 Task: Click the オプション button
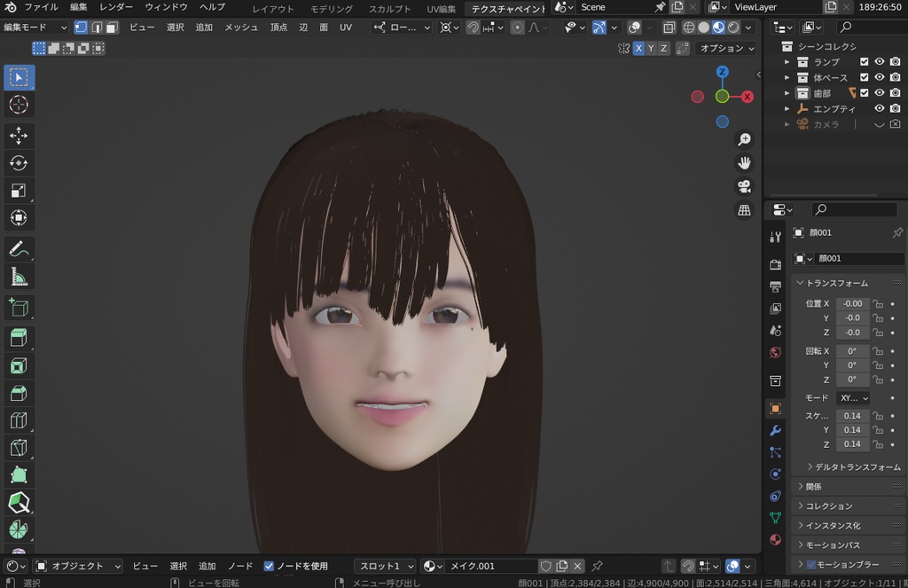pyautogui.click(x=726, y=48)
